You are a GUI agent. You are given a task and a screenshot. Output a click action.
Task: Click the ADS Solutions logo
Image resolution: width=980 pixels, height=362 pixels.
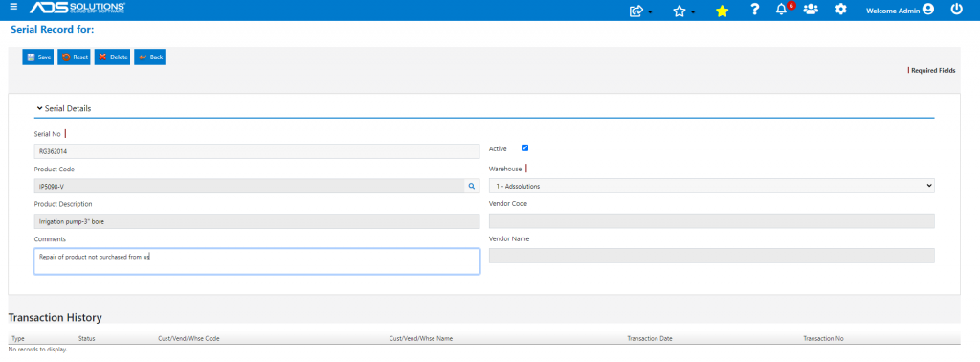[77, 8]
